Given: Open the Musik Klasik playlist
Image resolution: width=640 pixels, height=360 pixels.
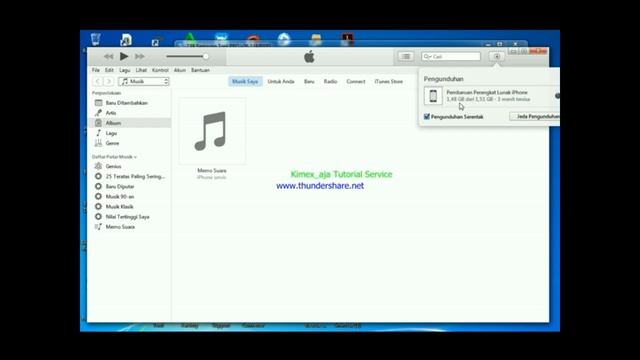Looking at the screenshot, I should [129, 207].
